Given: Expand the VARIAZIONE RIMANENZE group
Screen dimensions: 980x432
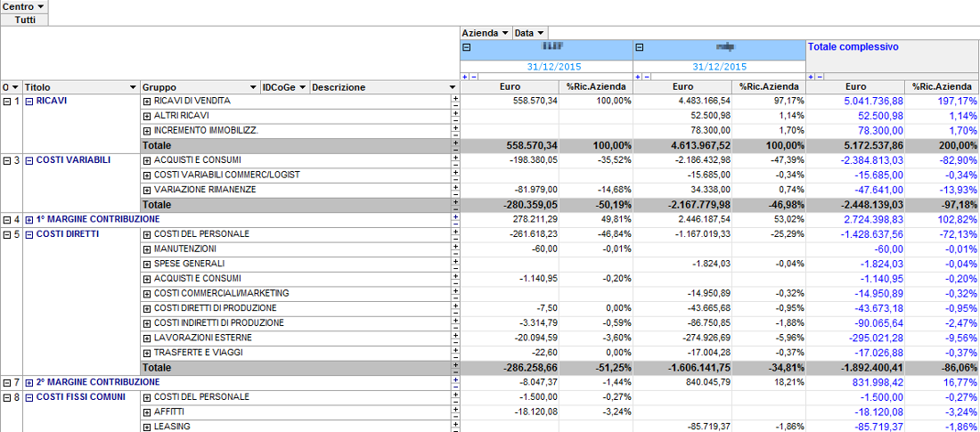Looking at the screenshot, I should click(x=148, y=190).
